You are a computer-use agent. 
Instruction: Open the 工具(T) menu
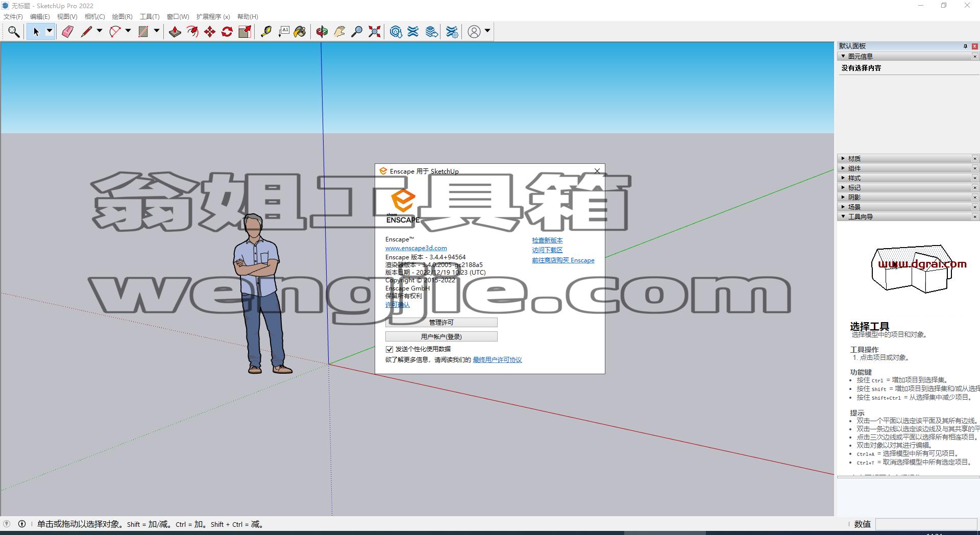pyautogui.click(x=150, y=17)
